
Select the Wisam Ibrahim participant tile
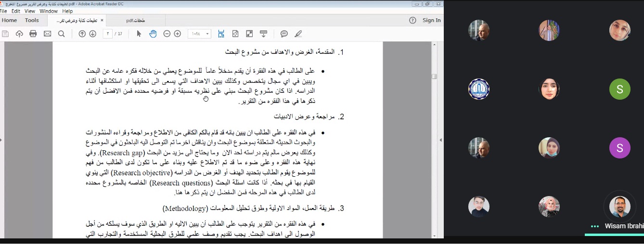click(619, 207)
